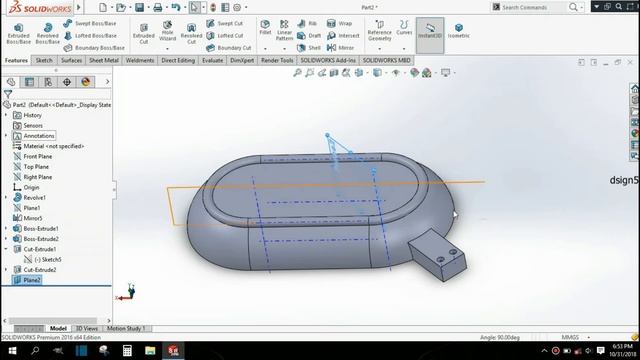Click the Intersect tool

343,36
